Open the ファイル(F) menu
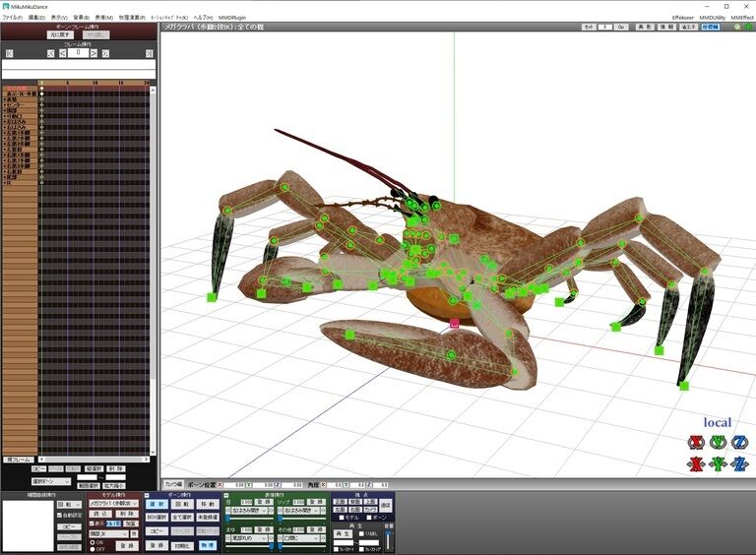This screenshot has width=756, height=555. [12, 18]
